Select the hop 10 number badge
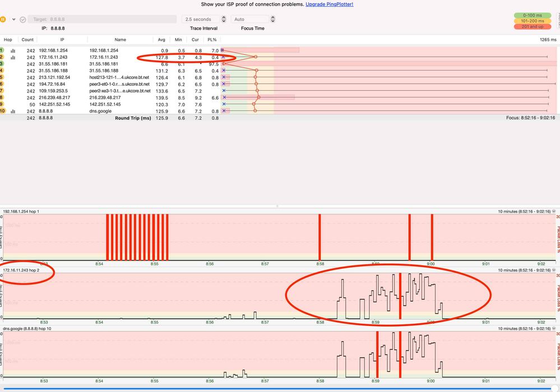Screen dimensions: 560x392 coord(2,111)
